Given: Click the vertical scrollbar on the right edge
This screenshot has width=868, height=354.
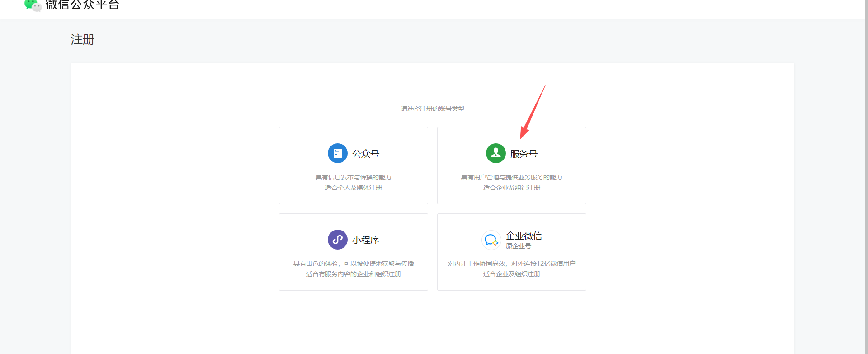Looking at the screenshot, I should pos(866,181).
